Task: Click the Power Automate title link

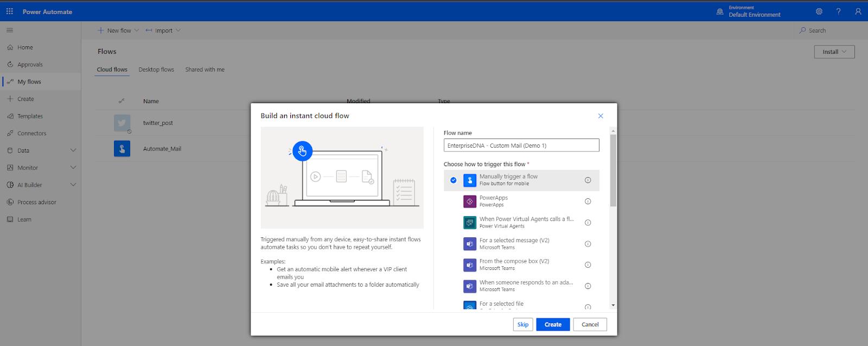Action: (x=47, y=11)
